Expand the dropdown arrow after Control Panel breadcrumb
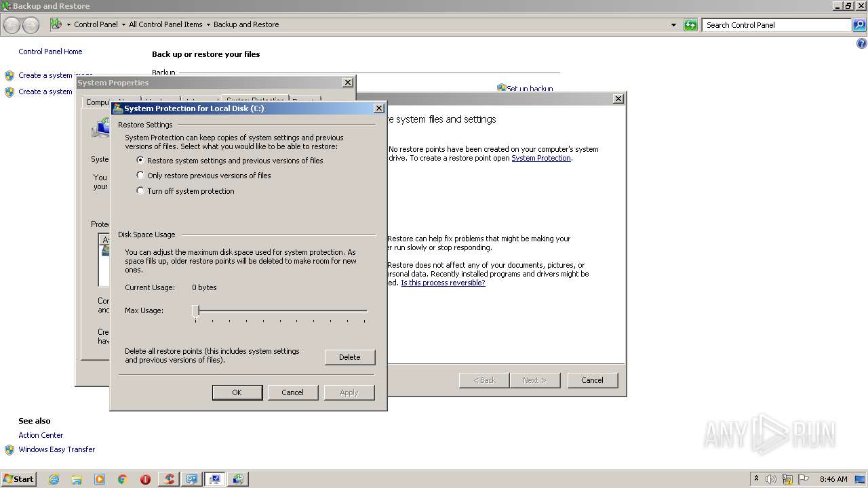The width and height of the screenshot is (868, 488). (123, 25)
